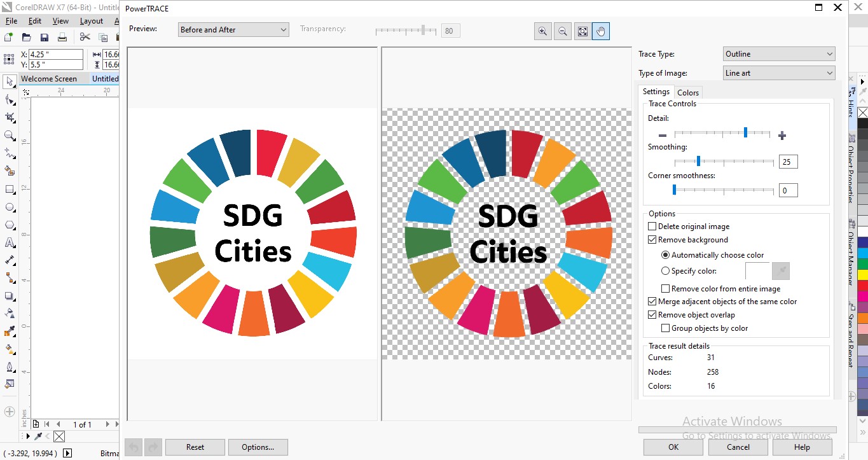Open the File menu in CorelDRAW
Viewport: 868px width, 460px height.
(11, 21)
